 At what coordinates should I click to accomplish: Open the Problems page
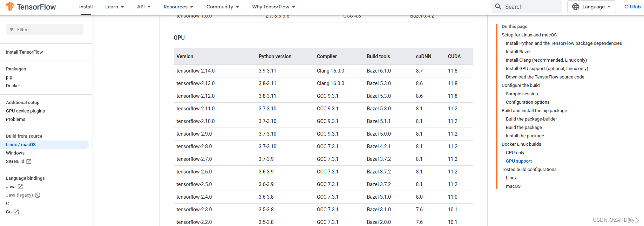[16, 119]
